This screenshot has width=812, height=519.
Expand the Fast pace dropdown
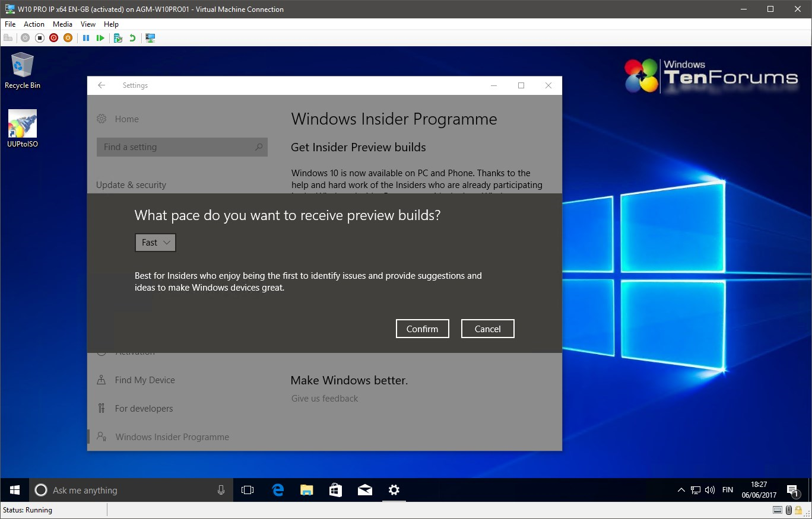pos(156,243)
